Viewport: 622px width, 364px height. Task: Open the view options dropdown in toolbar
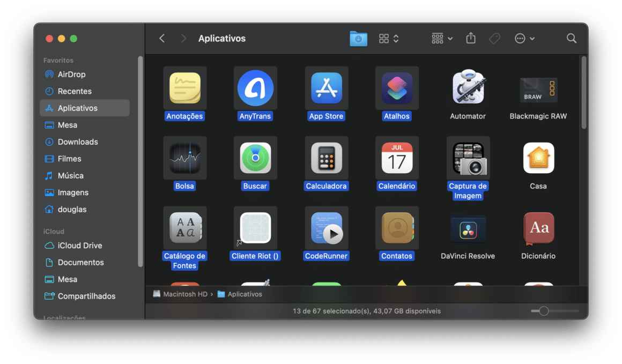388,38
